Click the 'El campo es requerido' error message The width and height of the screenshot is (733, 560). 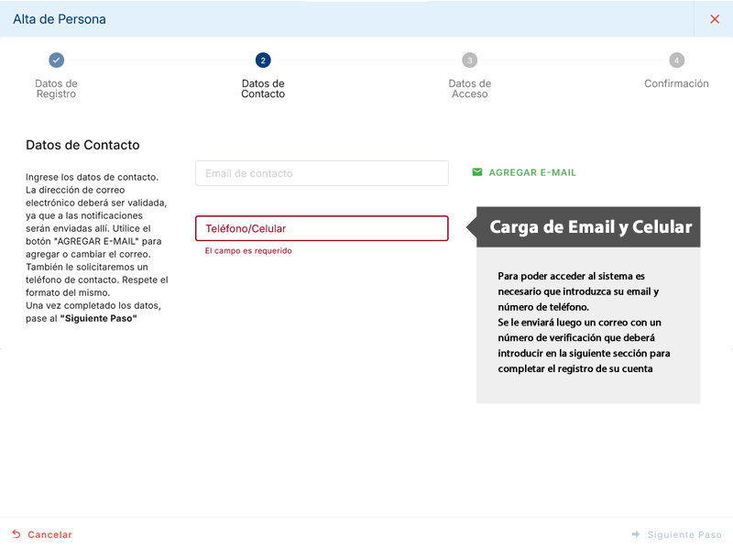(x=248, y=250)
